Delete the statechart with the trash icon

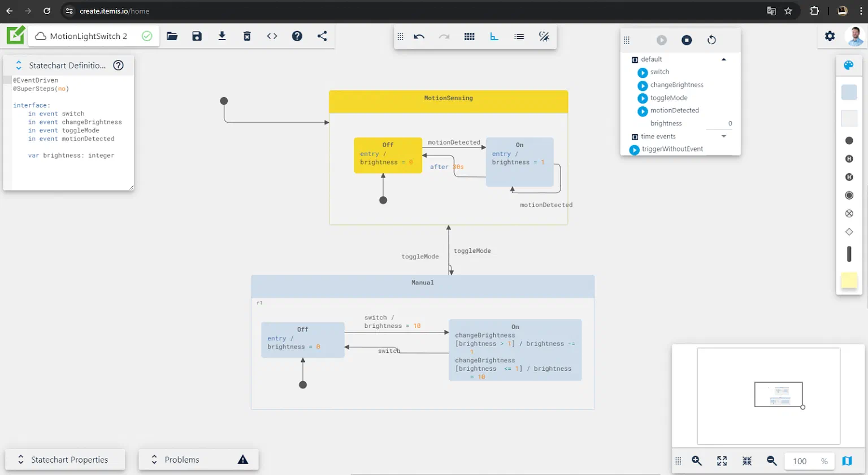(247, 36)
